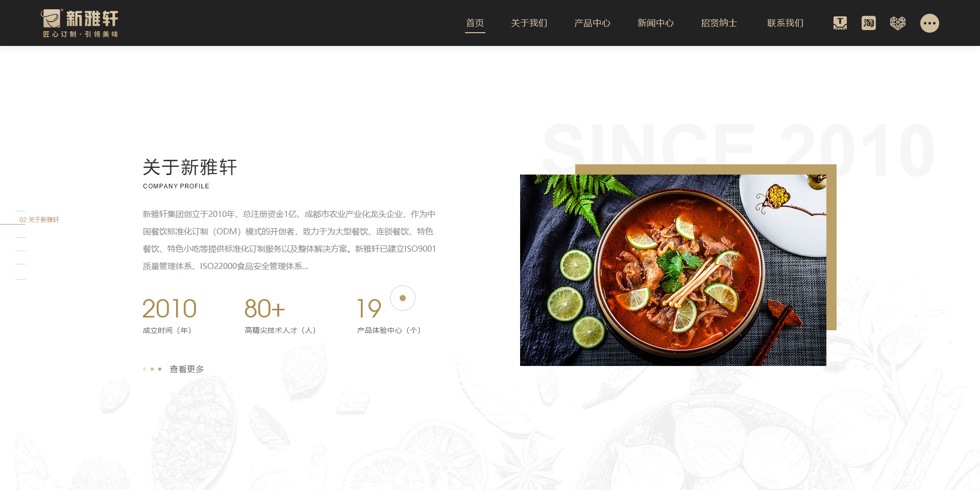Open the Tmall store icon

coord(840,23)
